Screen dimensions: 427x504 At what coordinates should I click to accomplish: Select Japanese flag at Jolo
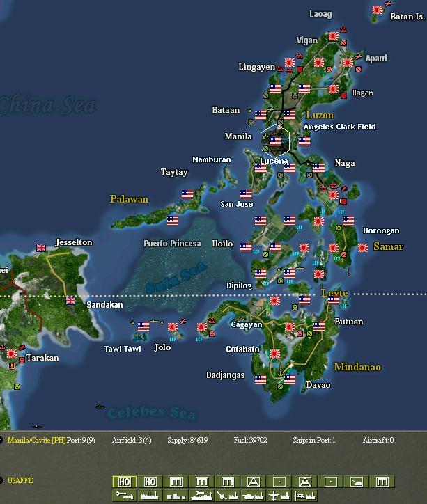pyautogui.click(x=173, y=327)
